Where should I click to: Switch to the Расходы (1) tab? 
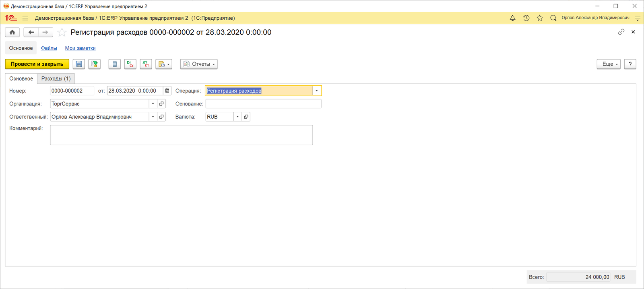(56, 78)
